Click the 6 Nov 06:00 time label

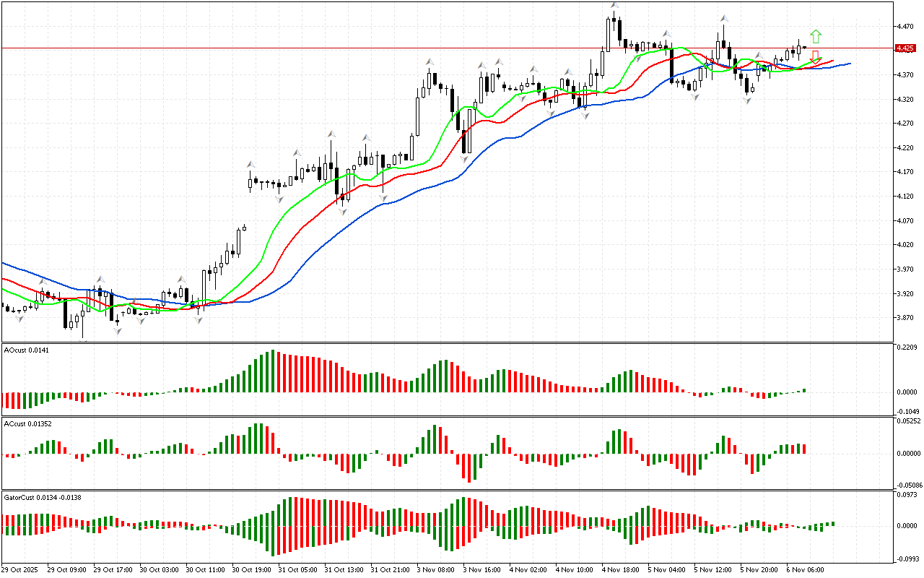point(805,569)
